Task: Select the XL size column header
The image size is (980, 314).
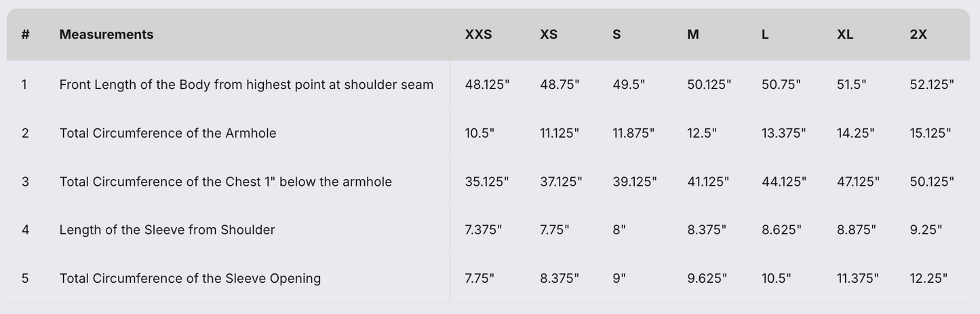Action: point(845,35)
